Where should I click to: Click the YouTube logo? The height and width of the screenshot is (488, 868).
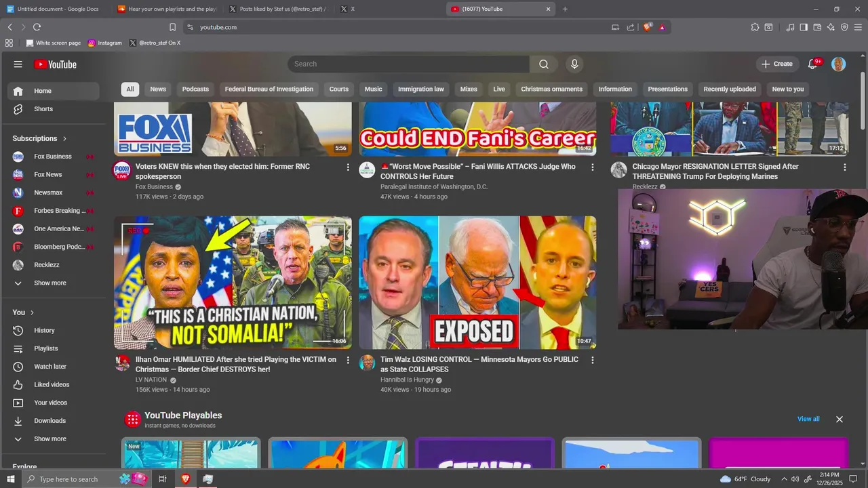click(x=55, y=64)
